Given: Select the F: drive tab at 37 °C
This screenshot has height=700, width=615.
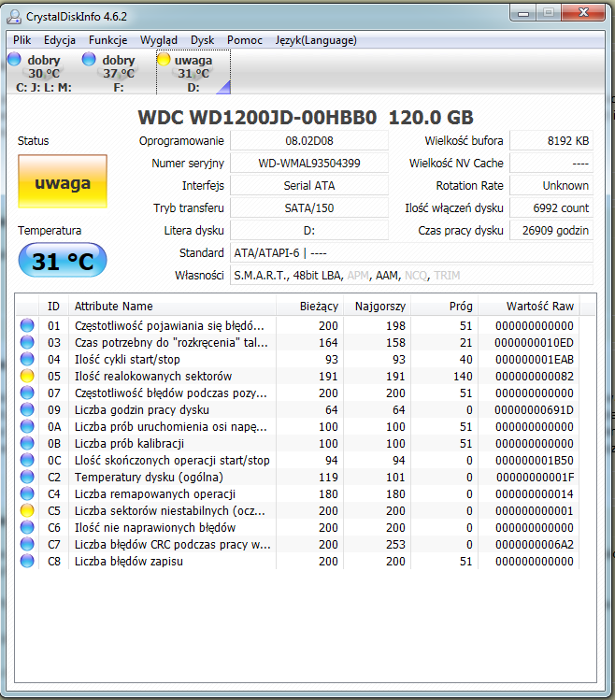Looking at the screenshot, I should [x=119, y=72].
